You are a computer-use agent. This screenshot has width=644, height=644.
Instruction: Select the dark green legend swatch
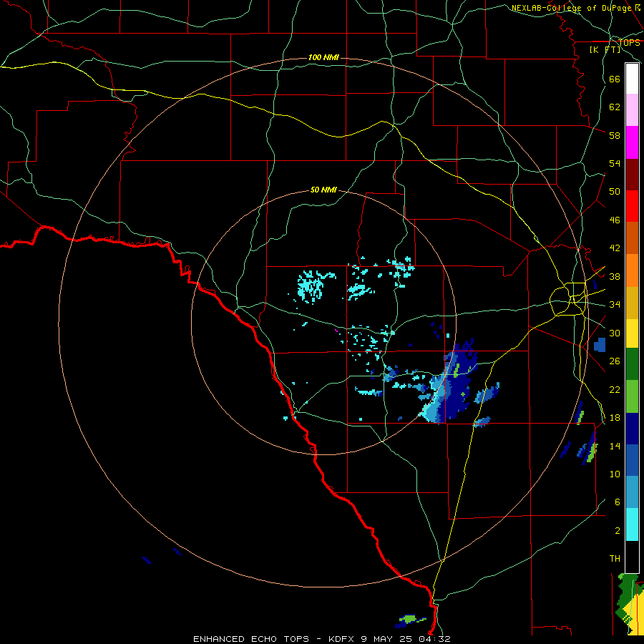point(632,364)
